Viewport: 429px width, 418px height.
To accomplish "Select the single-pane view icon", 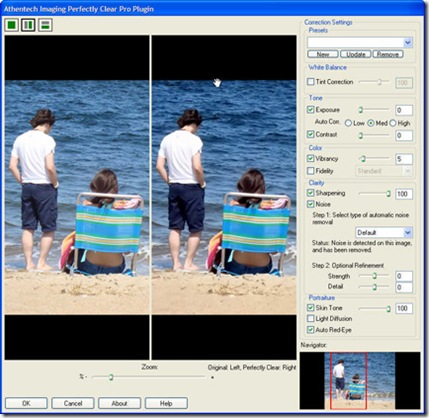I will [12, 25].
